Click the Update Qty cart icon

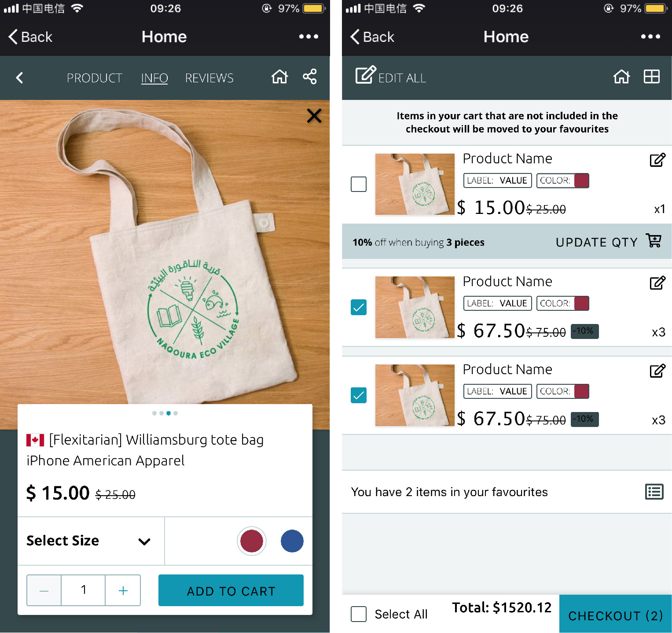click(654, 241)
